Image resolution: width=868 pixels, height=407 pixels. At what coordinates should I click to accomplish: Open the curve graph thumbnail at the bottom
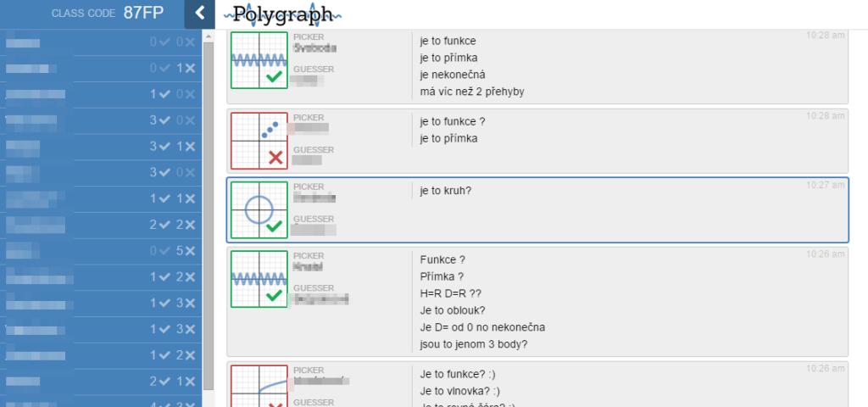(x=259, y=386)
